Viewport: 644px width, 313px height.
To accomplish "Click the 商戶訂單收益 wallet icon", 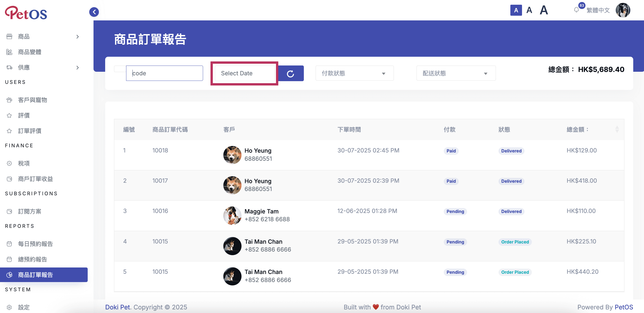I will [9, 179].
